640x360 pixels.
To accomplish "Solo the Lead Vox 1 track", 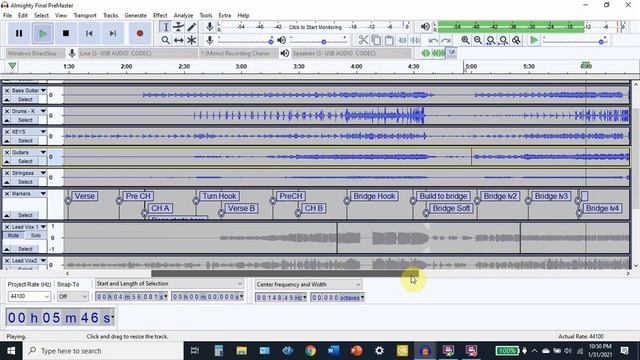I will tap(36, 236).
